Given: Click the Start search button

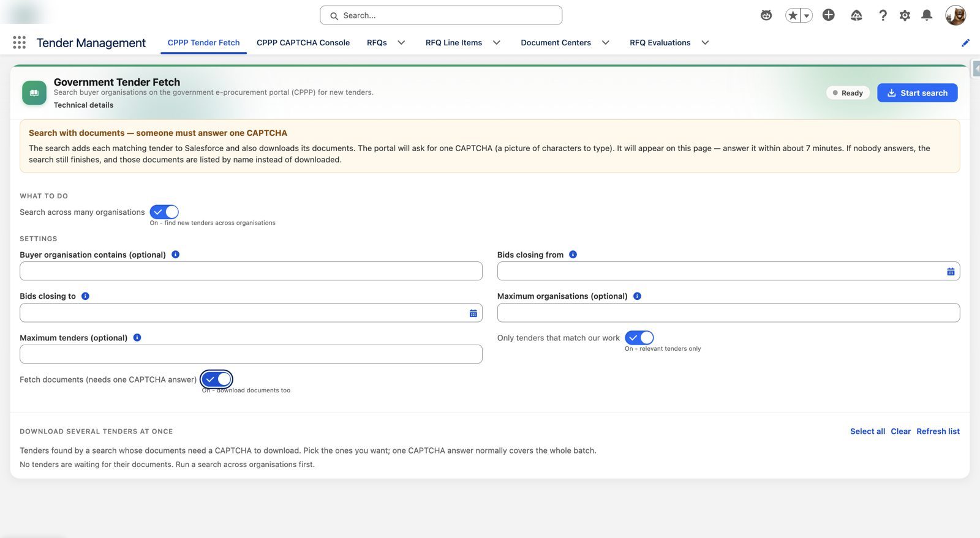Looking at the screenshot, I should (917, 93).
